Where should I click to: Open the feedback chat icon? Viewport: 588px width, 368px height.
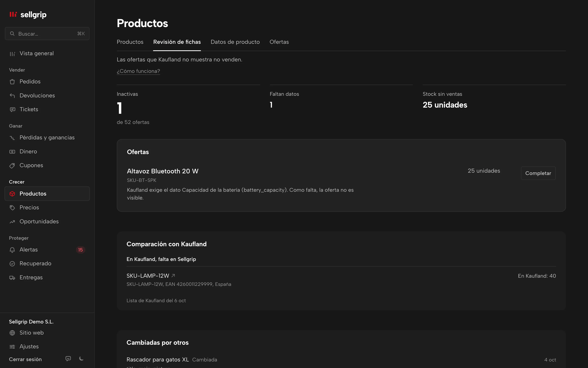tap(68, 359)
